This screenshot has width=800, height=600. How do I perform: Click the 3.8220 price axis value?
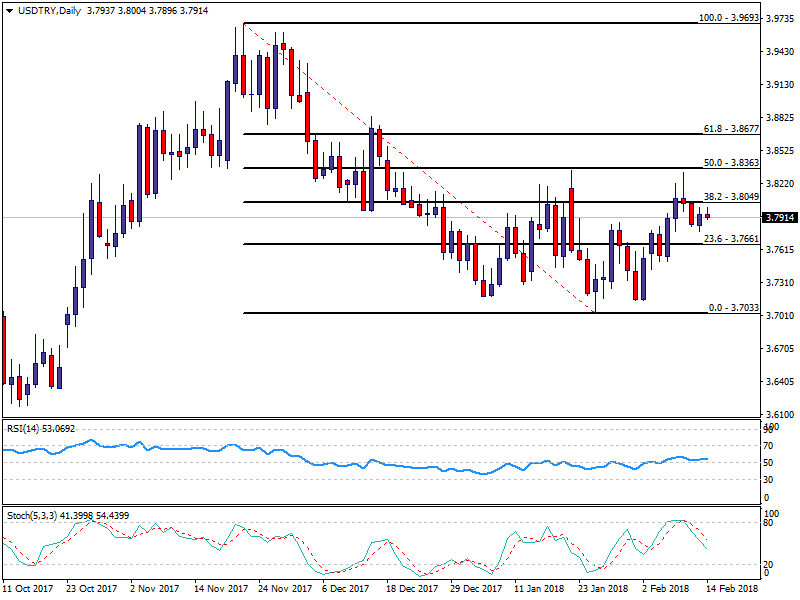pyautogui.click(x=778, y=184)
